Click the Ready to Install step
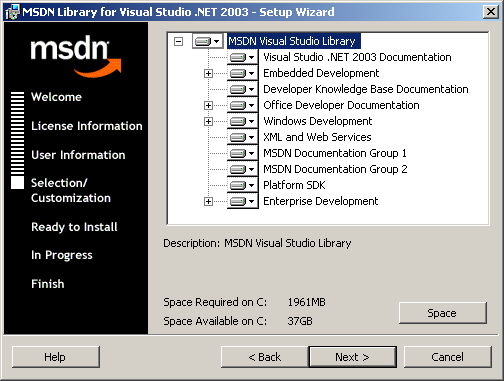Viewport: 504px width, 381px height. (x=74, y=227)
